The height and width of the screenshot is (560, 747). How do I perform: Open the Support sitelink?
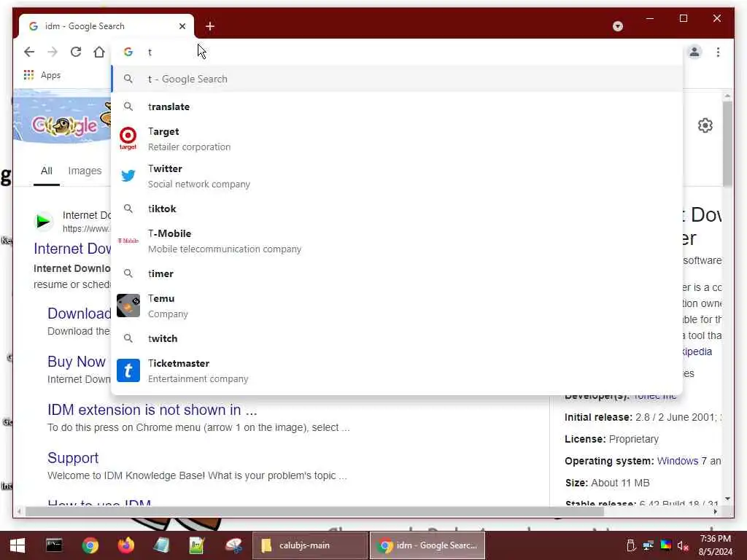(x=73, y=458)
